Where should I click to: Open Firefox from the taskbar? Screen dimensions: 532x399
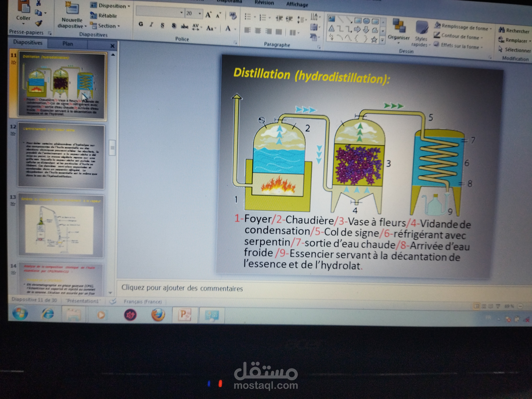coord(158,315)
